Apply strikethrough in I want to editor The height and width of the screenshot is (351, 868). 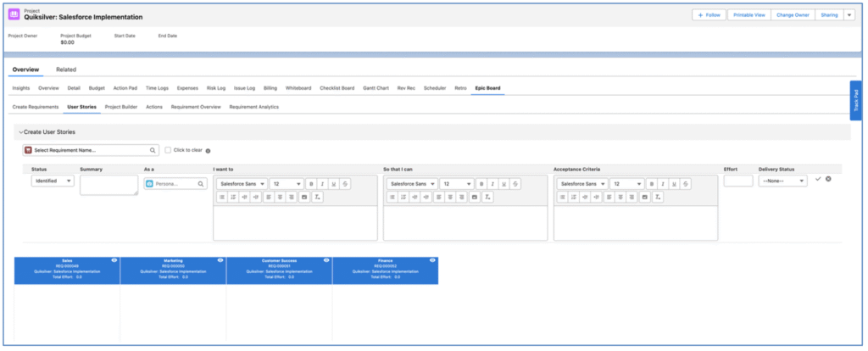pyautogui.click(x=345, y=184)
